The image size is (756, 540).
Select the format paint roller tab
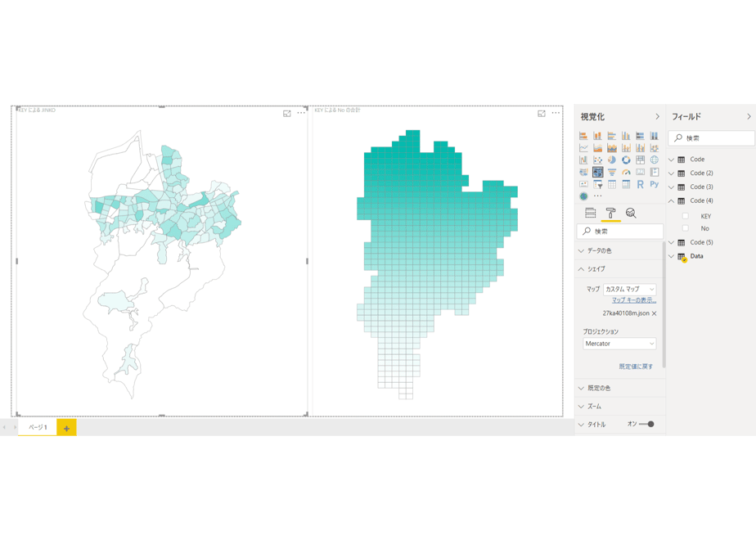coord(610,213)
